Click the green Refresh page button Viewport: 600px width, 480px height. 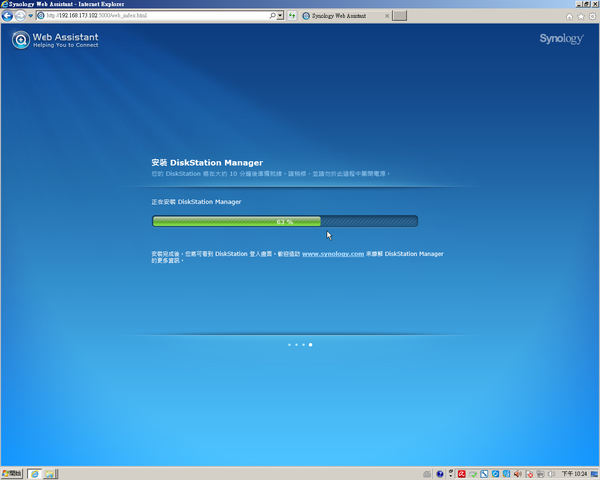[292, 16]
